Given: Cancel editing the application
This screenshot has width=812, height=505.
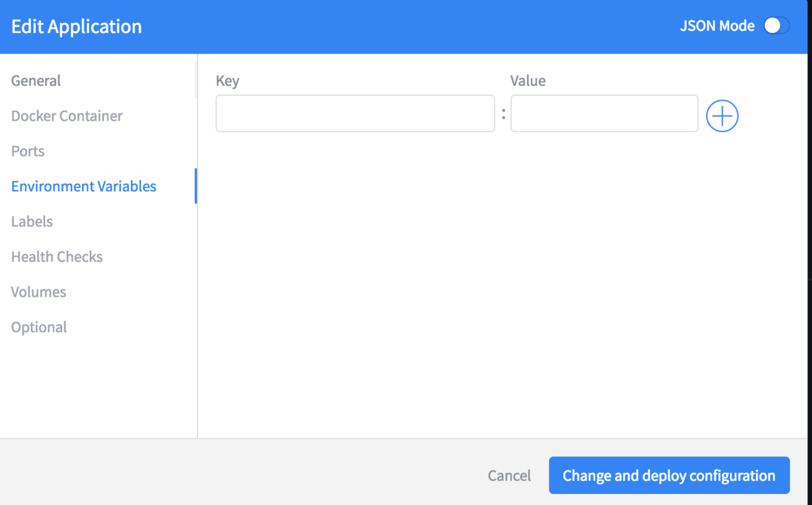Looking at the screenshot, I should 509,476.
